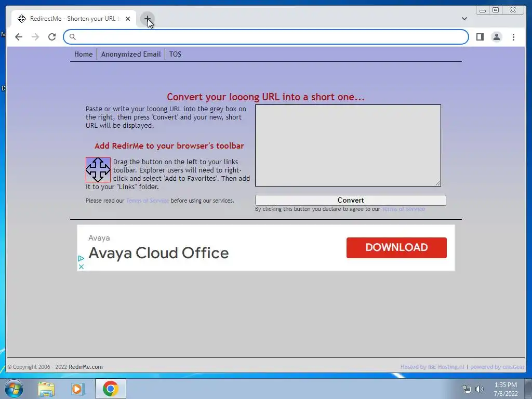Click the AdChoices triangle icon
The width and height of the screenshot is (532, 399).
point(81,259)
